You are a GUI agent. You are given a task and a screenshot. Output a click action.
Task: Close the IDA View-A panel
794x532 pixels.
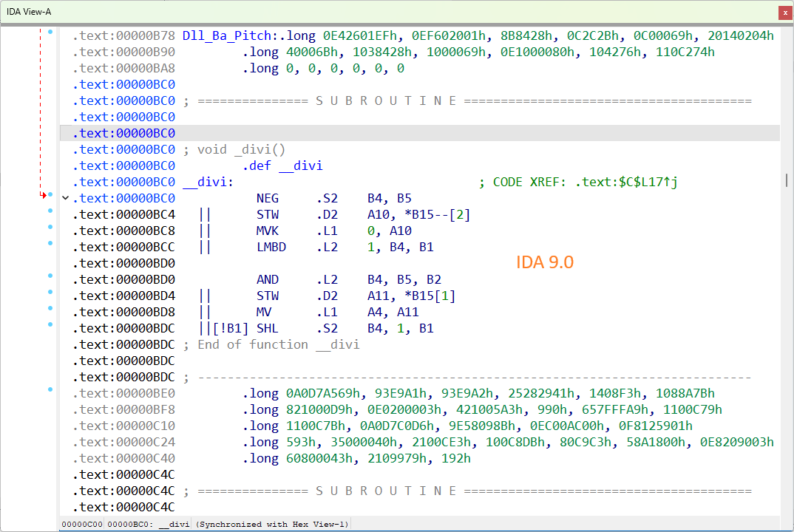[785, 12]
